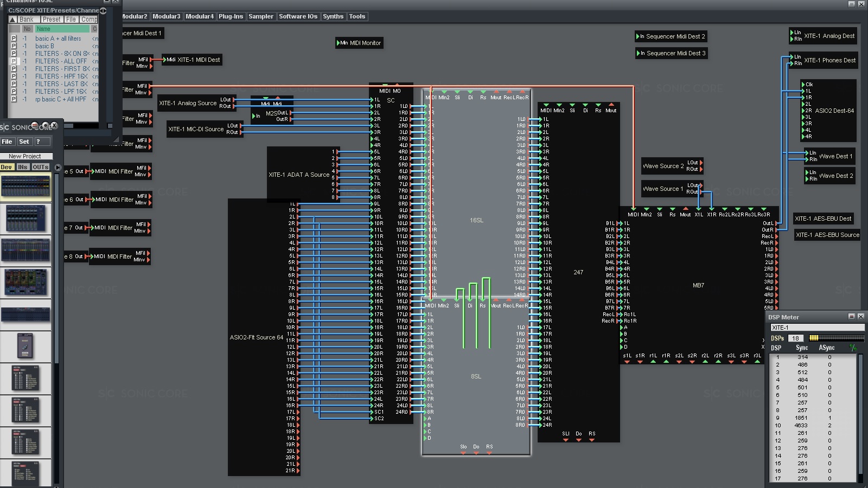Open the Plug-Ins menu
This screenshot has height=488, width=868.
(231, 16)
